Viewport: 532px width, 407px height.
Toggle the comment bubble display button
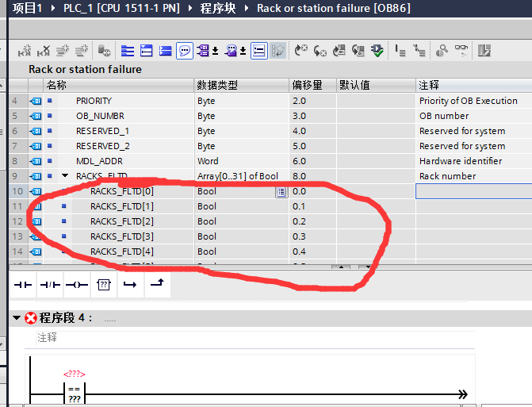pos(185,51)
